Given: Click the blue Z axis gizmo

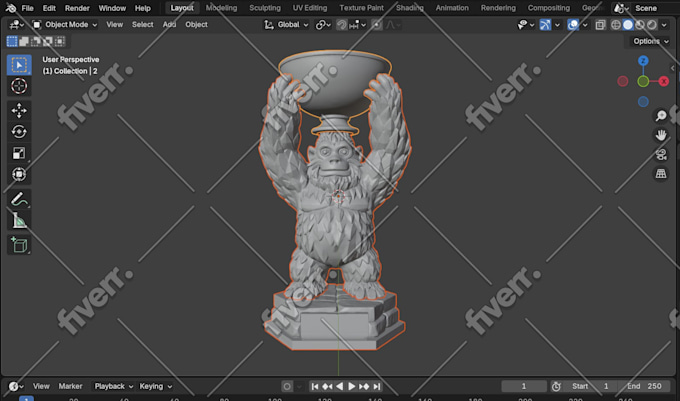Looking at the screenshot, I should pyautogui.click(x=643, y=61).
